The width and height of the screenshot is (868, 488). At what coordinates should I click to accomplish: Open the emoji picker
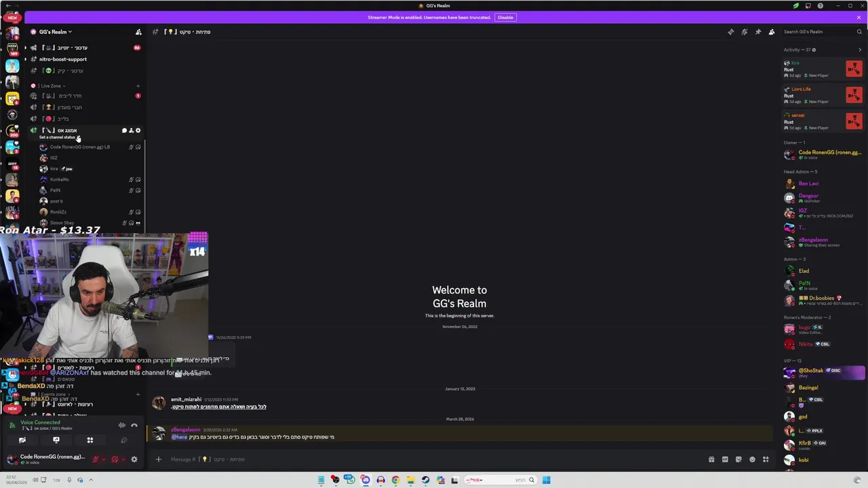pyautogui.click(x=752, y=460)
